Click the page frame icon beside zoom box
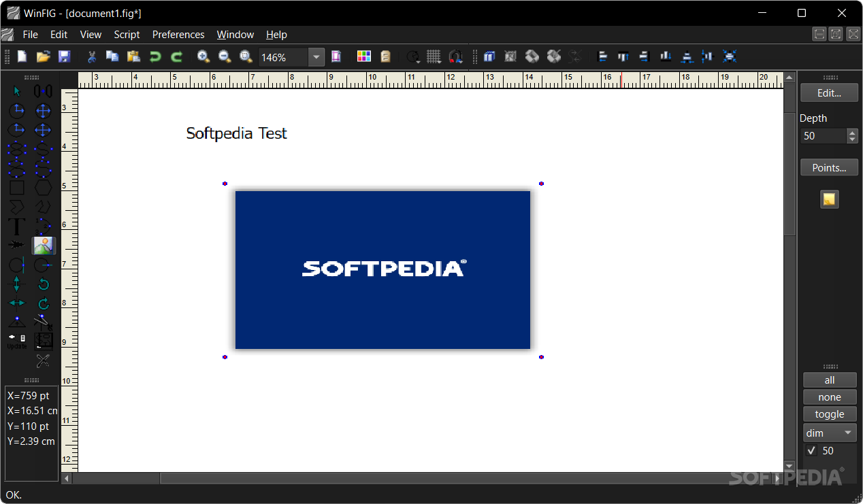 (336, 57)
